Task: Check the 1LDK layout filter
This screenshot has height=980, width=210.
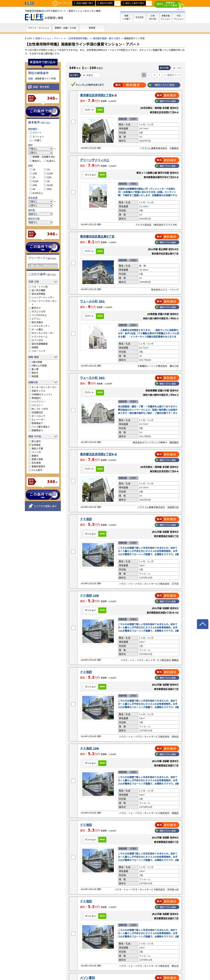Action: [x=45, y=173]
